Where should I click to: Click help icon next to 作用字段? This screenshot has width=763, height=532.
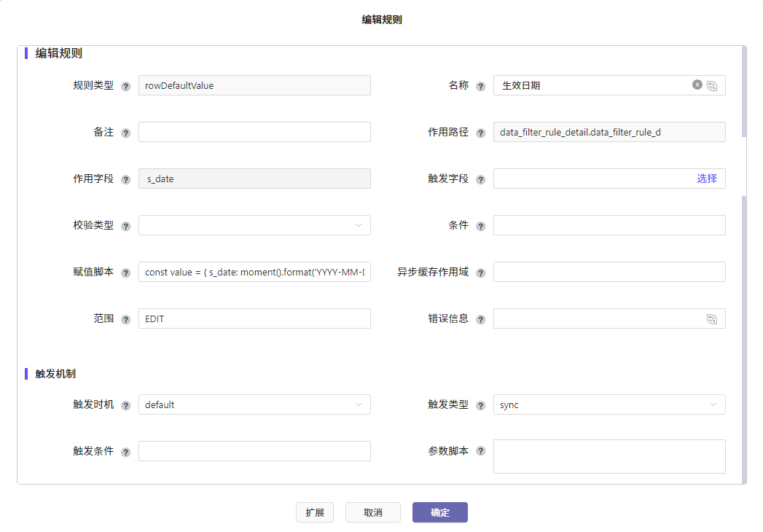coord(125,179)
